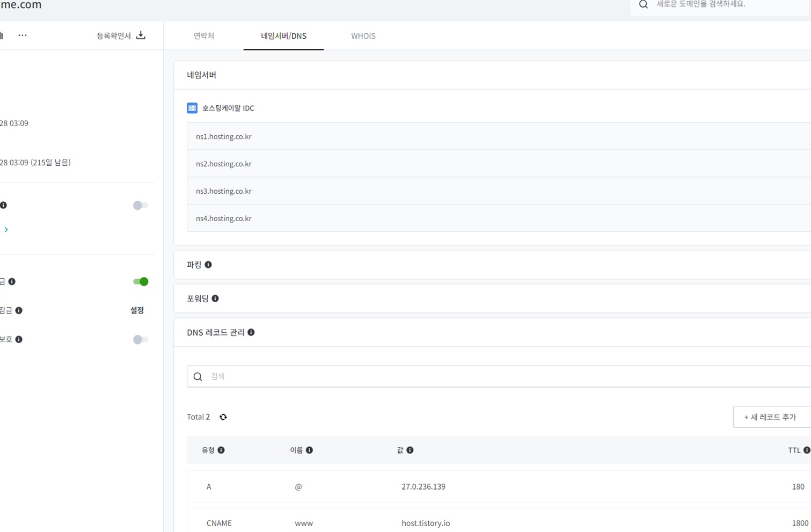Screen dimensions: 811x532
Task: Click the refresh icon beside Total 2
Action: point(223,417)
